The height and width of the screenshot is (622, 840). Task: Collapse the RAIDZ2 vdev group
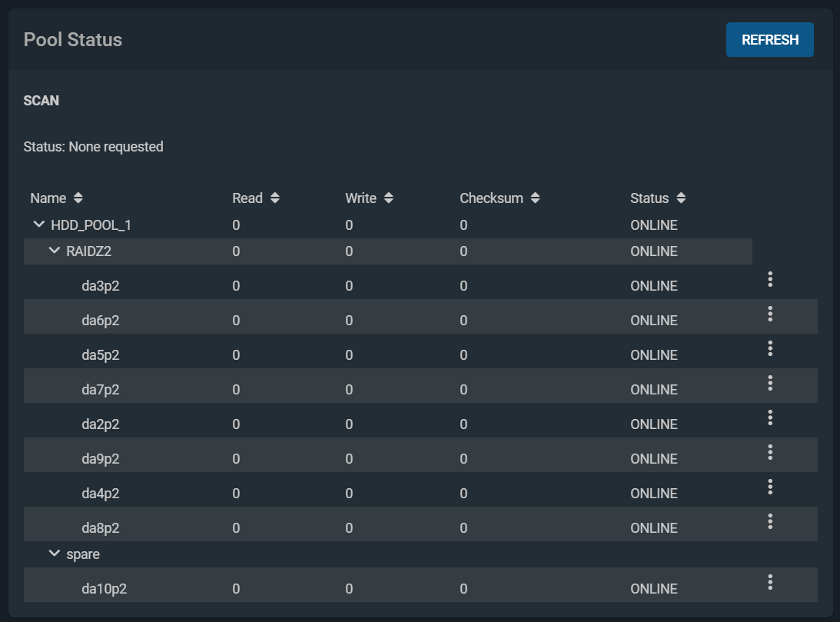pyautogui.click(x=55, y=251)
